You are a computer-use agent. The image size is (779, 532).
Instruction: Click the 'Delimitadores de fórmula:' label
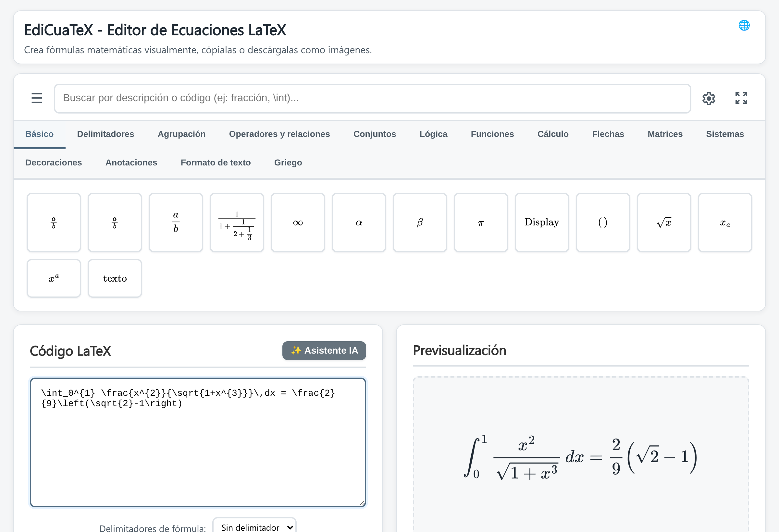tap(153, 528)
